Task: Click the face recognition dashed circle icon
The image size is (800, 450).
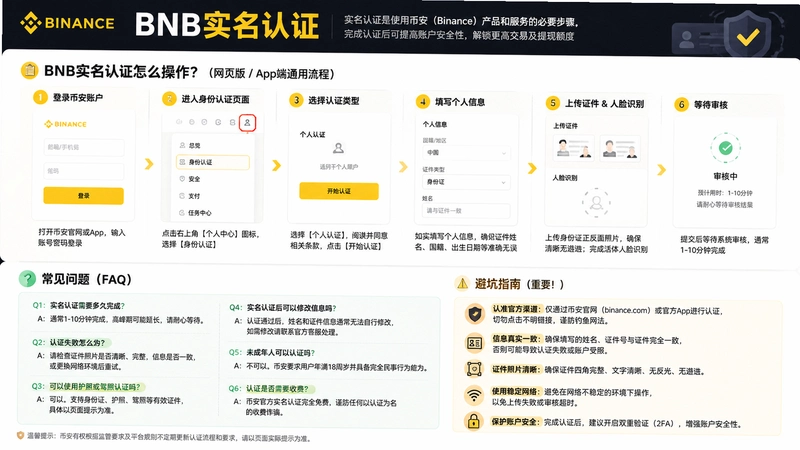Action: (595, 203)
